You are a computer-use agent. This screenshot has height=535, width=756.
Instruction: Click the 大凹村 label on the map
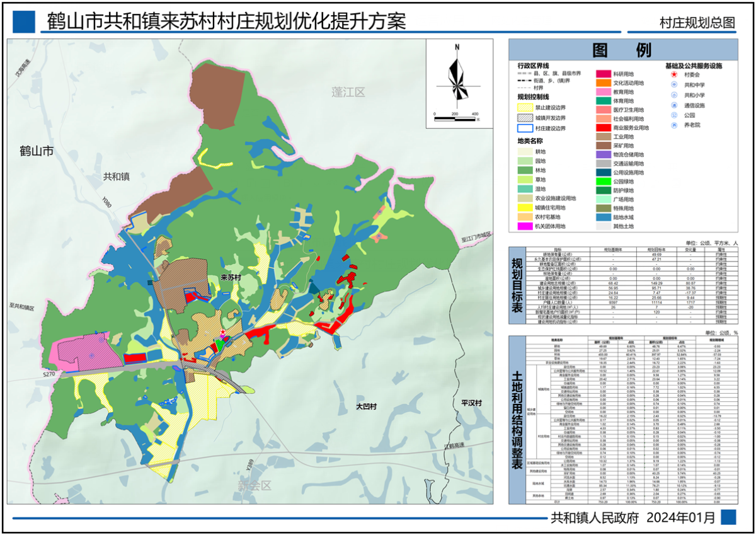pos(367,408)
